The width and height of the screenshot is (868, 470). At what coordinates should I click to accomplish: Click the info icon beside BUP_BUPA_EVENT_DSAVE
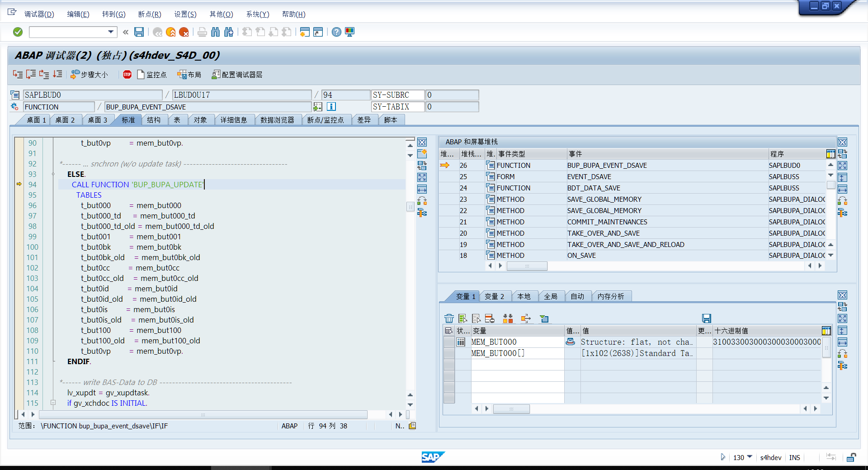pos(331,107)
